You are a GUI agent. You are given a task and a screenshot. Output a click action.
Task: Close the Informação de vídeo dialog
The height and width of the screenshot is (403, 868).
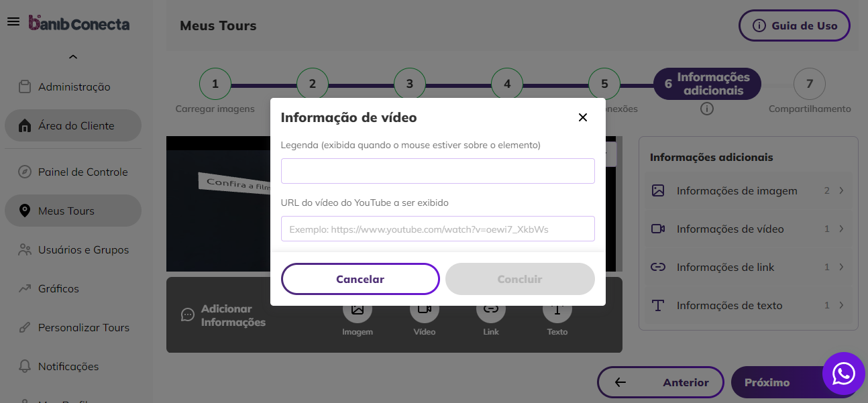pyautogui.click(x=583, y=117)
